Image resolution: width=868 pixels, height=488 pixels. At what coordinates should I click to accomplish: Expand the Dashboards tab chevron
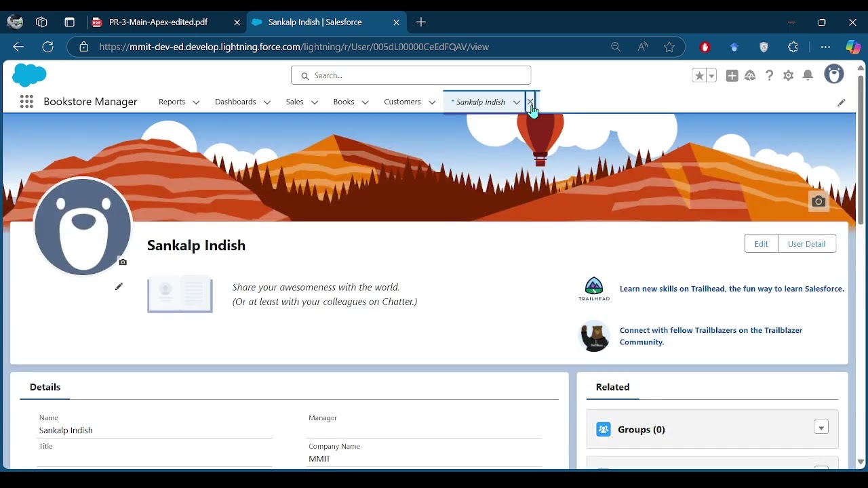(x=267, y=102)
